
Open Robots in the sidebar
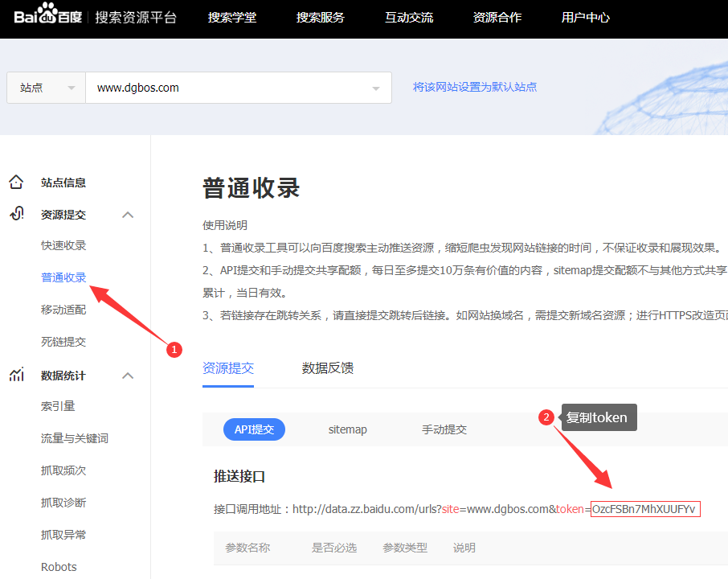point(59,567)
